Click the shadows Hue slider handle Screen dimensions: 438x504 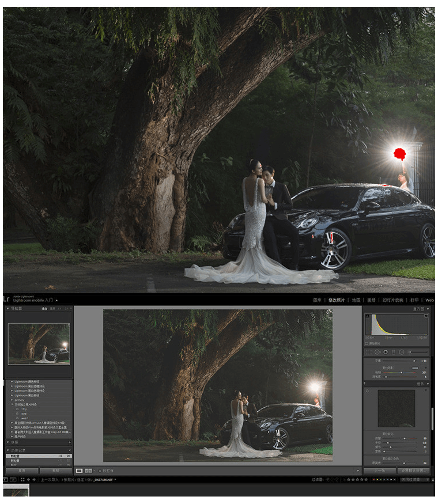(401, 372)
